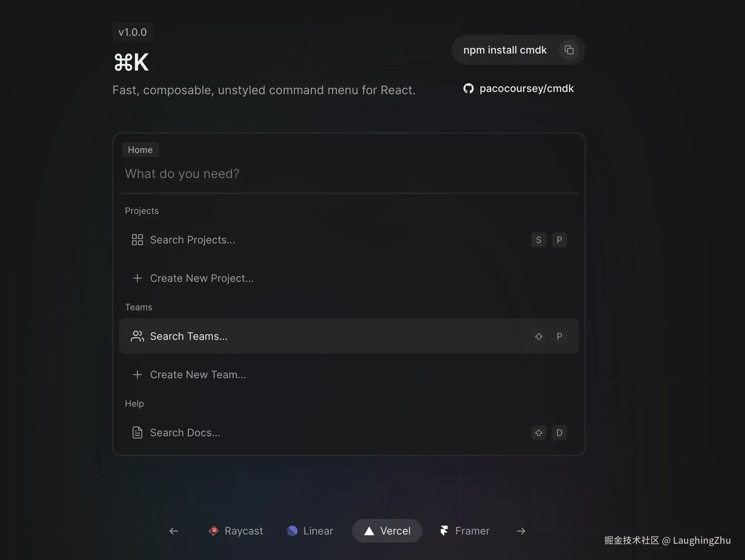Select the Search Teams... menu item
Image resolution: width=745 pixels, height=560 pixels.
click(348, 336)
